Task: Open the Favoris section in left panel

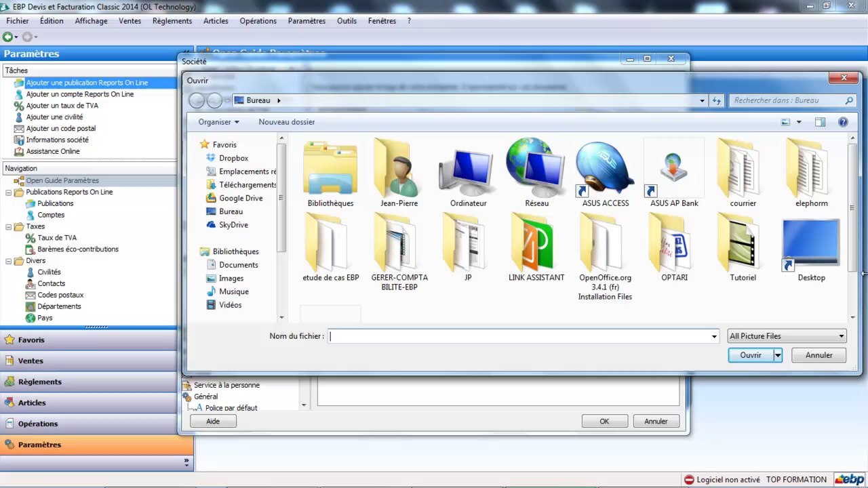Action: tap(88, 340)
